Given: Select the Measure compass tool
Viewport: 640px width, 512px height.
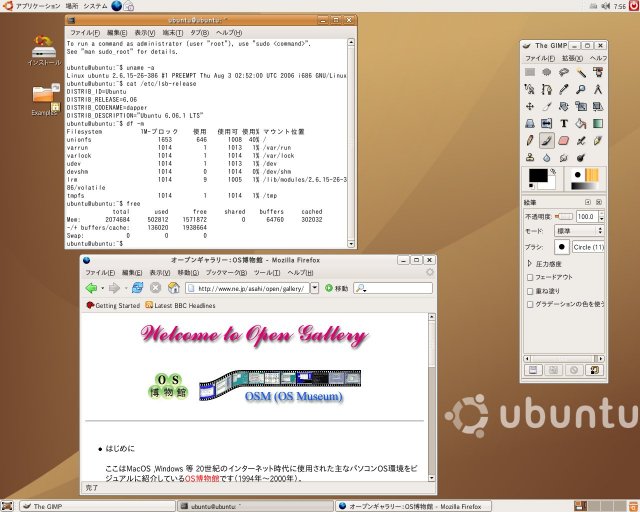Looking at the screenshot, I should (598, 89).
